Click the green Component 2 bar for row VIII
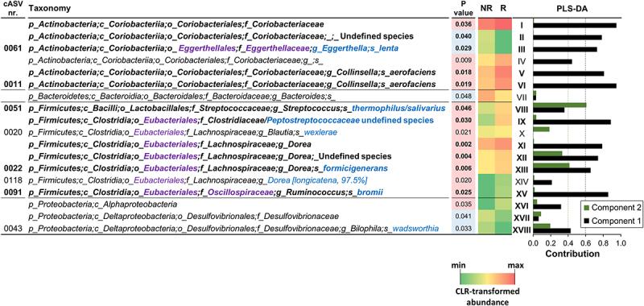The image size is (644, 306). [559, 105]
